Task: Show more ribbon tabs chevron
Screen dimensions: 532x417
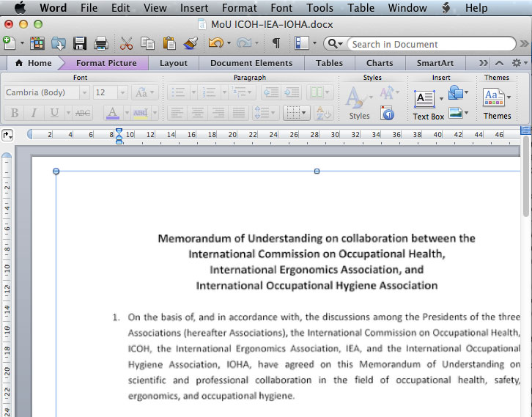Action: point(484,63)
